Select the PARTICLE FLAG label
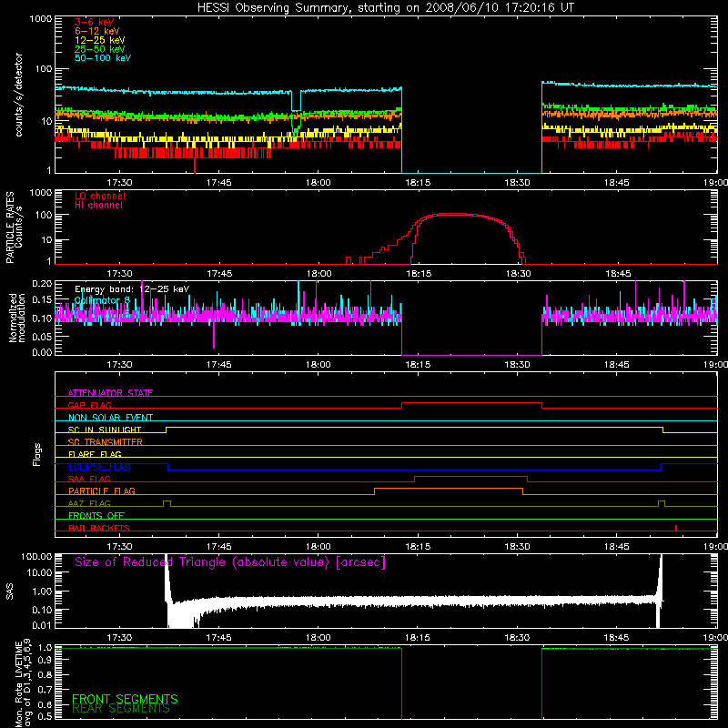This screenshot has width=728, height=728. pyautogui.click(x=102, y=490)
